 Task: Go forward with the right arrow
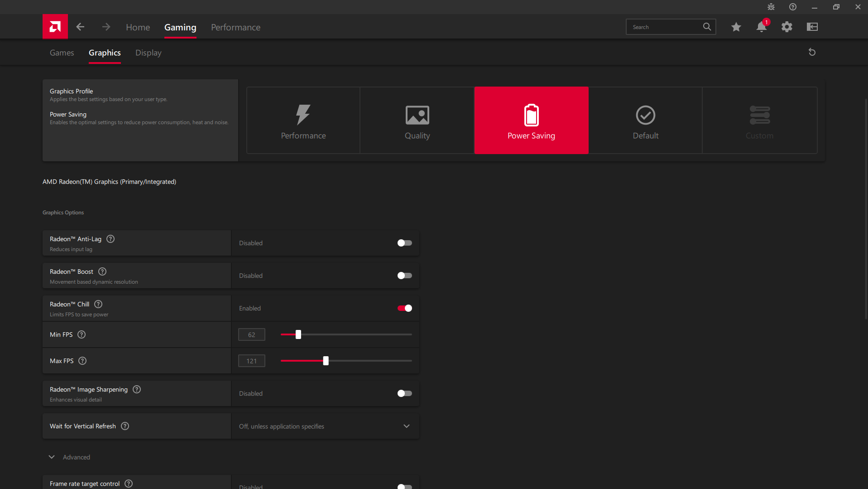pyautogui.click(x=106, y=27)
